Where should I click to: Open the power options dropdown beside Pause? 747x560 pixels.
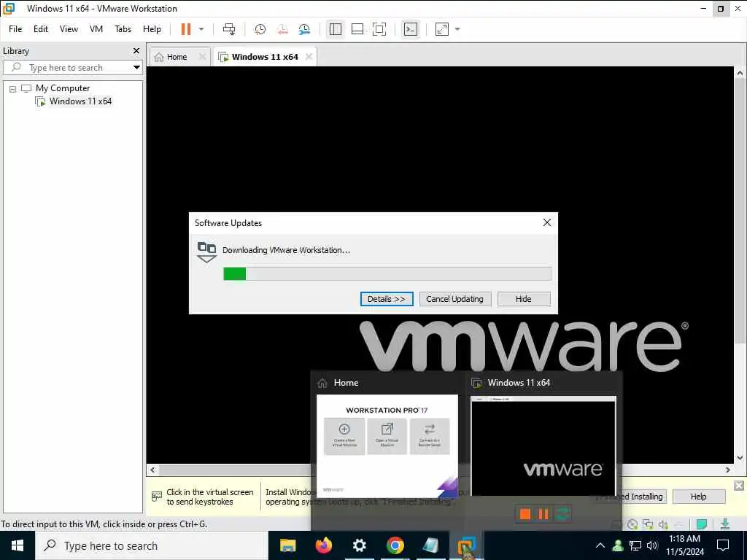tap(201, 29)
